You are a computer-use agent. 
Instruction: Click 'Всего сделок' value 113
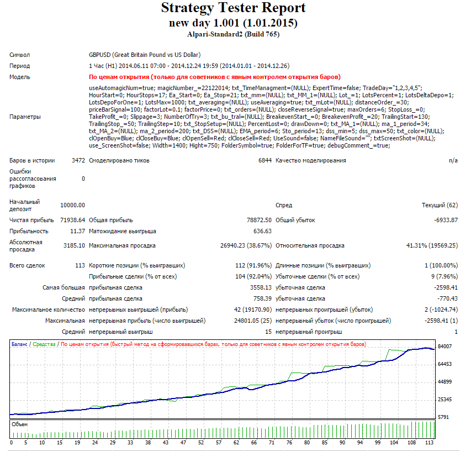(80, 266)
